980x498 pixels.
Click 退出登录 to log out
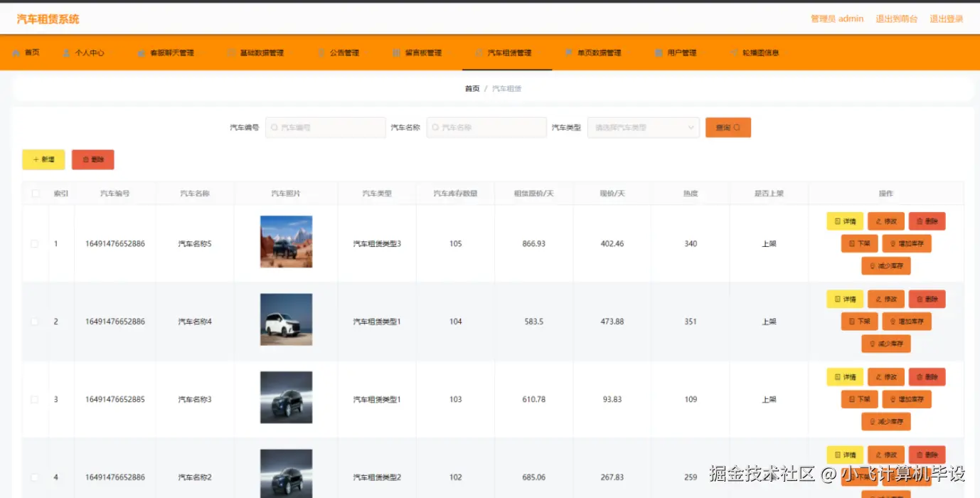947,19
